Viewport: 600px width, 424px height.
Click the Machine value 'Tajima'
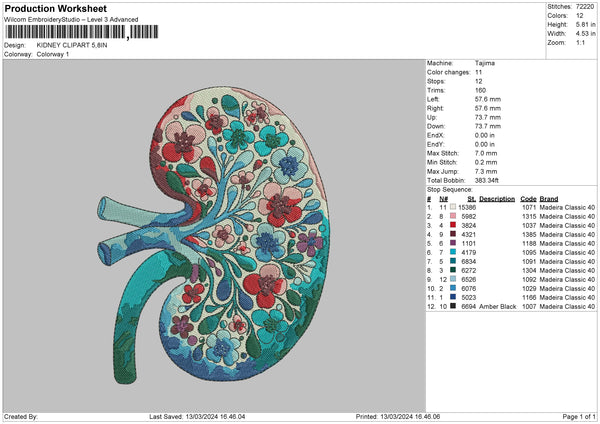pyautogui.click(x=485, y=63)
